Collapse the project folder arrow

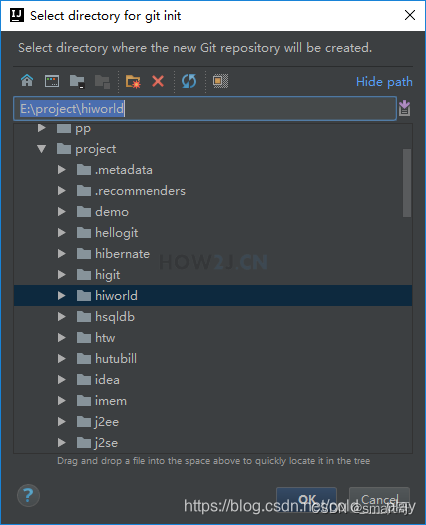pyautogui.click(x=42, y=149)
